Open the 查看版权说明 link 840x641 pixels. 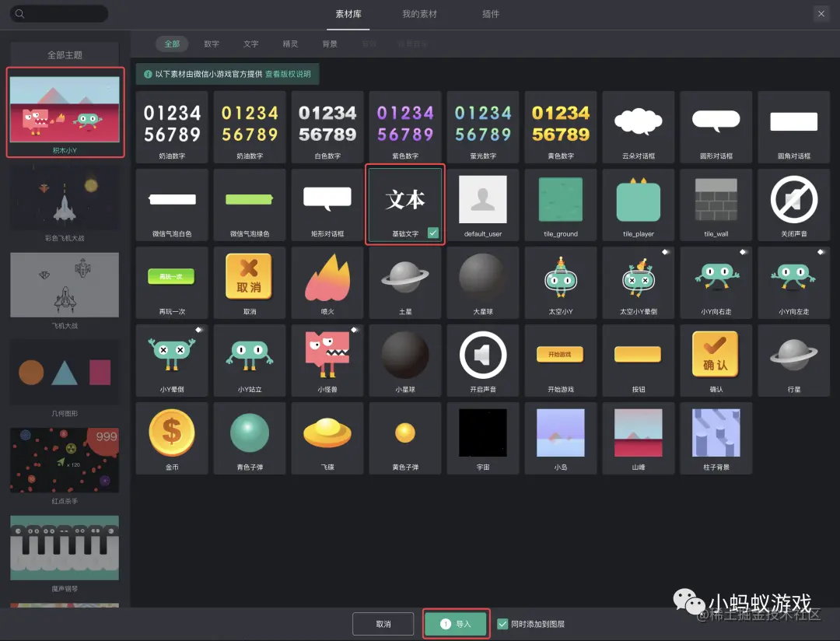coord(288,74)
